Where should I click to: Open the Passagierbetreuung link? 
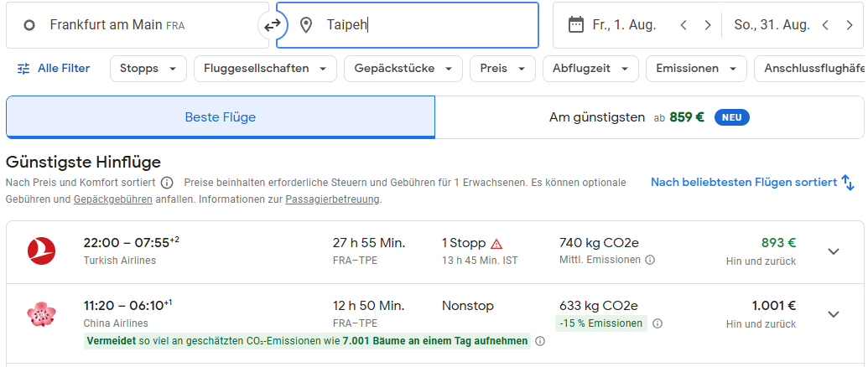(332, 199)
